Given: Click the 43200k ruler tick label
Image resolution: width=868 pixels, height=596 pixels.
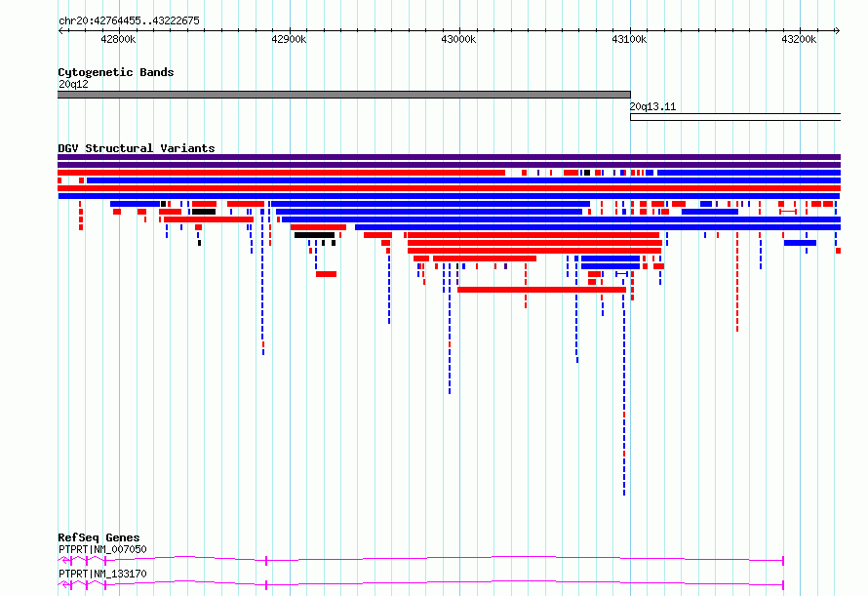Looking at the screenshot, I should (x=799, y=39).
